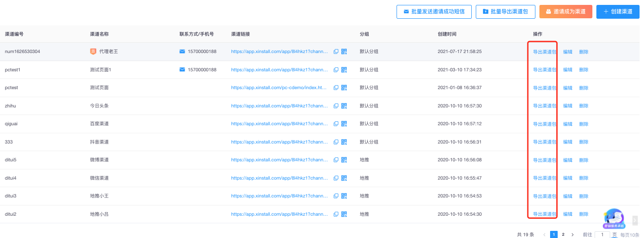Select 微博渠道 channel name cell
Image resolution: width=644 pixels, height=238 pixels.
point(99,160)
